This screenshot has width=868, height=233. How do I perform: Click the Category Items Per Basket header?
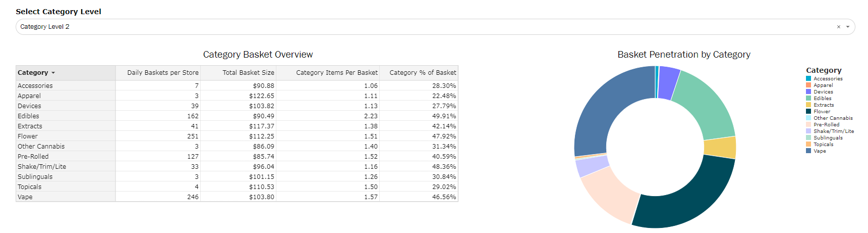(x=336, y=73)
